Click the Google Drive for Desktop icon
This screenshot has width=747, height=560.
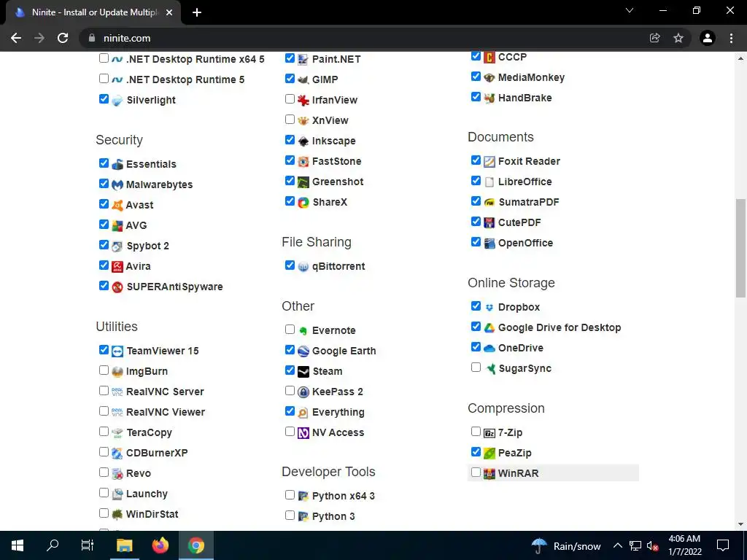[x=489, y=328]
